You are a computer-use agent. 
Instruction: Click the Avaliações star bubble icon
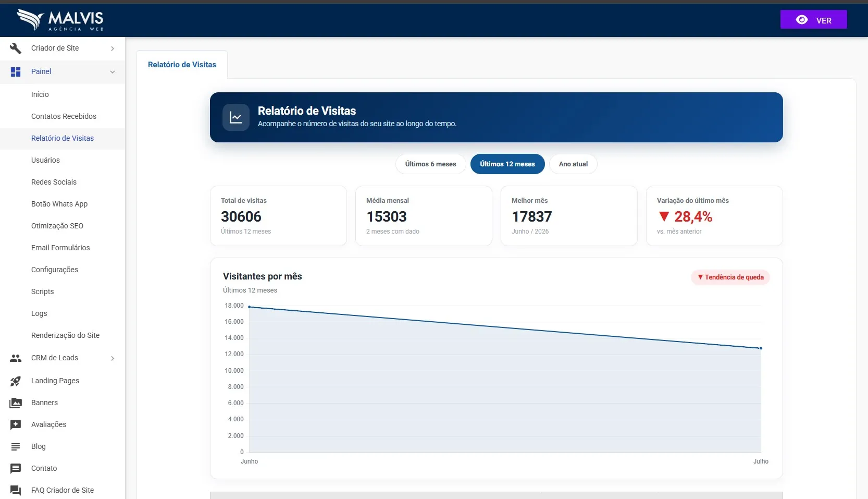(16, 424)
